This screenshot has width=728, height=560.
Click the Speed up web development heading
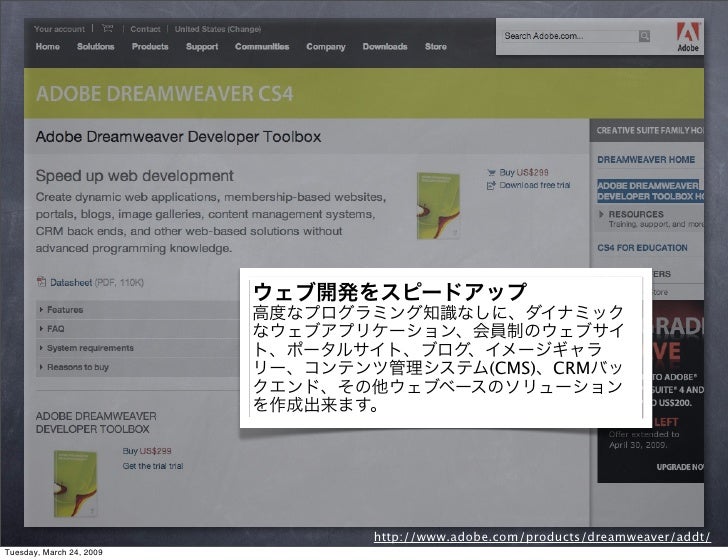[135, 176]
